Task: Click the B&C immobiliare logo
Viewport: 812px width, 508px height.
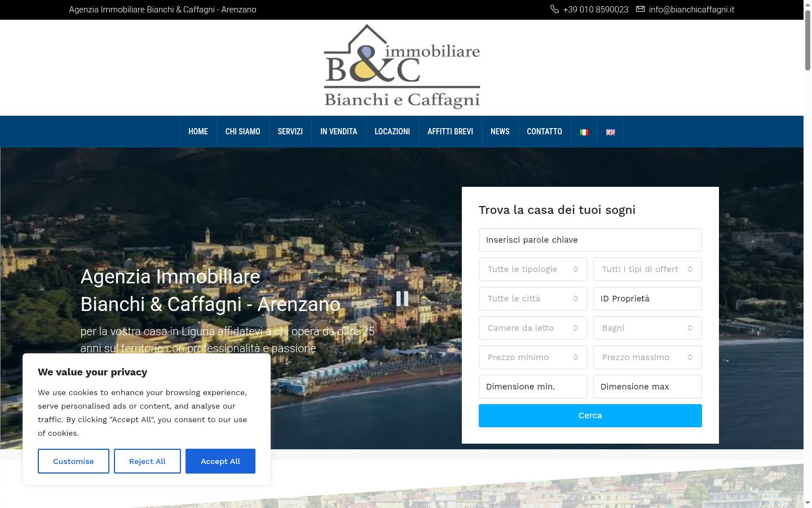Action: click(x=402, y=67)
